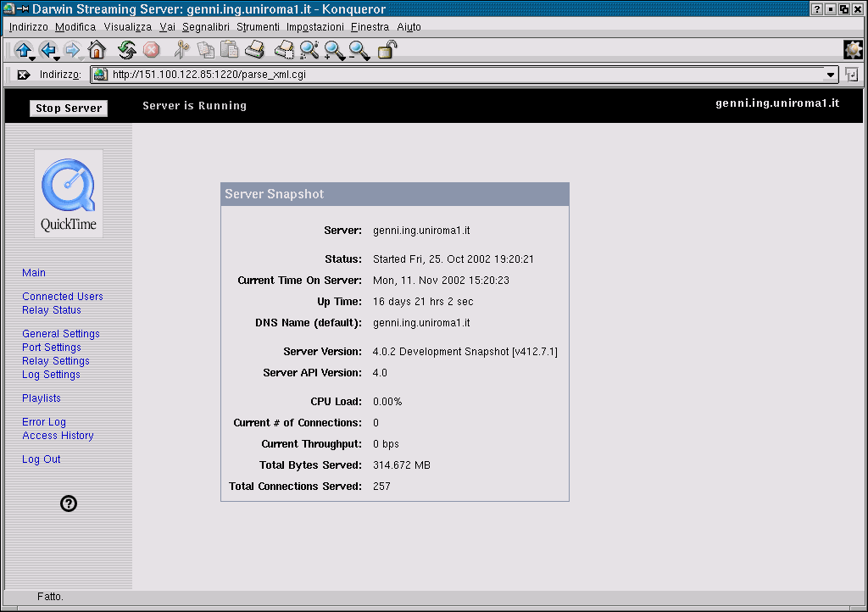
Task: Go to the Playlists page
Action: coord(42,398)
